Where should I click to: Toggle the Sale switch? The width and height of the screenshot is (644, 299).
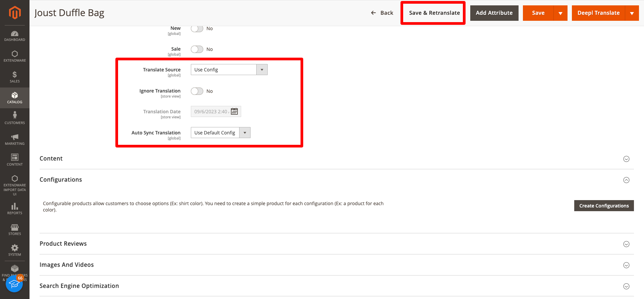pyautogui.click(x=197, y=49)
